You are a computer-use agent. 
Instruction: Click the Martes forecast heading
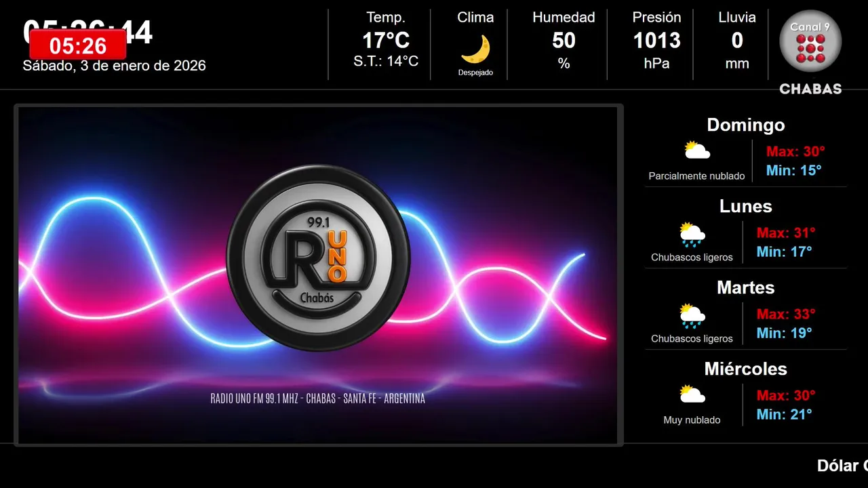click(746, 287)
